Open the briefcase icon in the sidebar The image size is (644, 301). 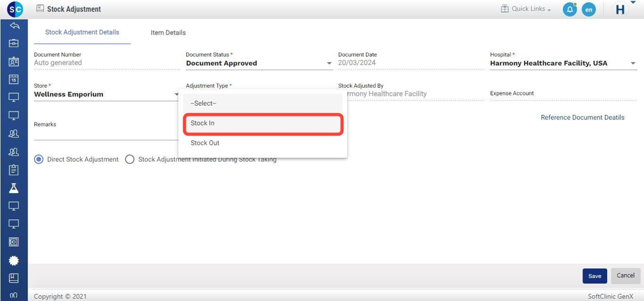(x=14, y=44)
